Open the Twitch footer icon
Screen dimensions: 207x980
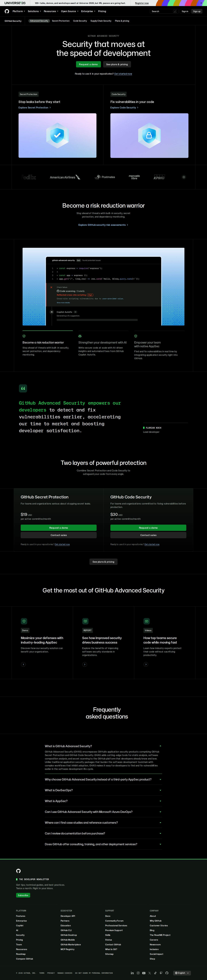161,973
